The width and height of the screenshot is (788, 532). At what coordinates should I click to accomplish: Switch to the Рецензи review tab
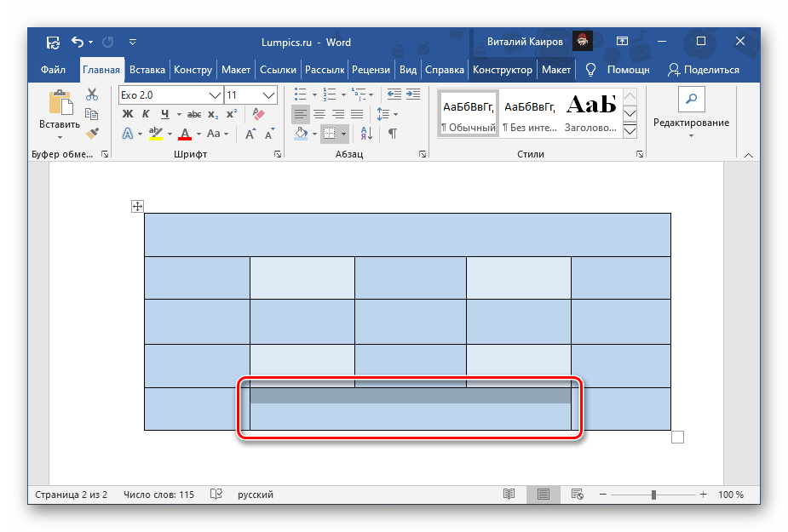371,70
